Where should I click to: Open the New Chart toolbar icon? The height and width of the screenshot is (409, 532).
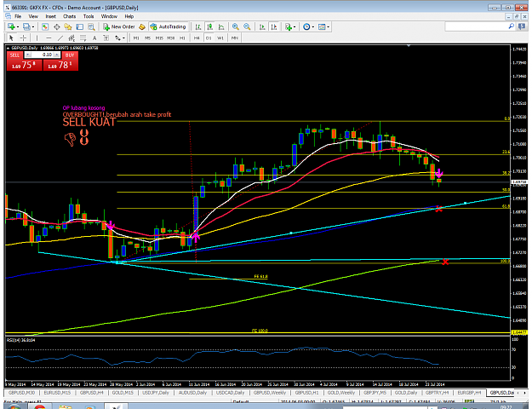click(x=11, y=26)
